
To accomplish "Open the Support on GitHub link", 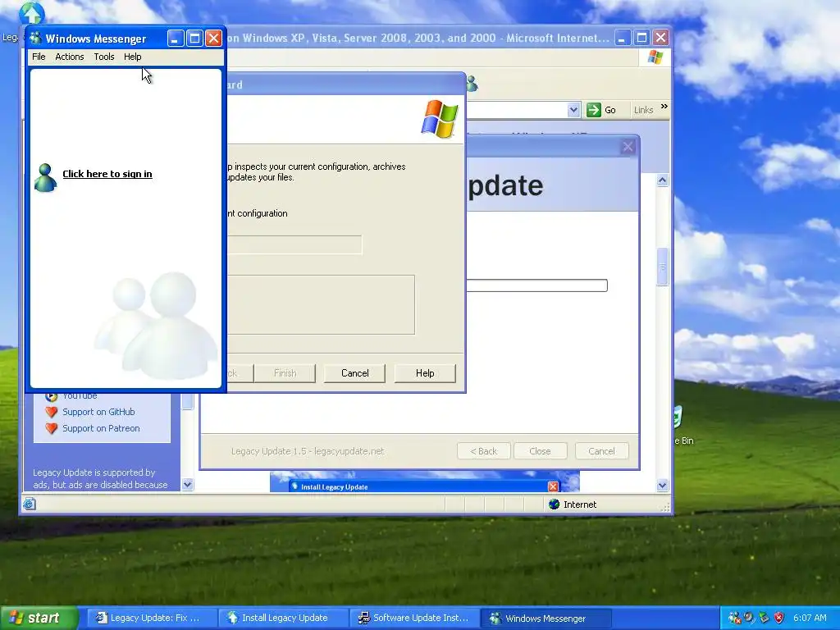I will (98, 412).
